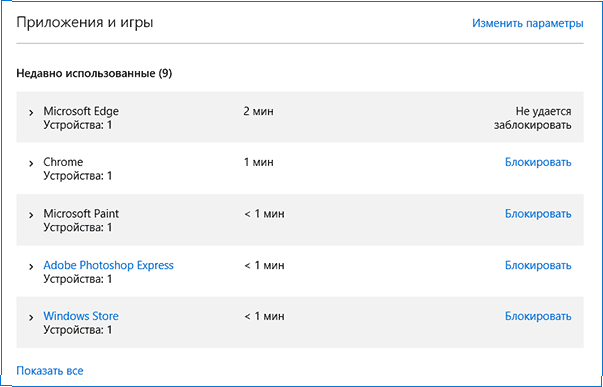
Task: Expand the Windows Store row chevron
Action: pos(31,318)
